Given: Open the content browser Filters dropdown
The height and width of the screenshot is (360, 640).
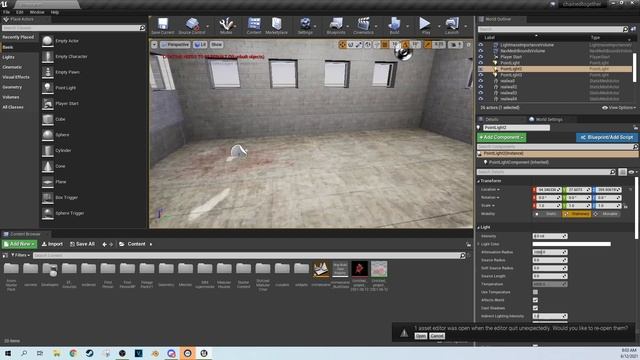Looking at the screenshot, I should [20, 256].
